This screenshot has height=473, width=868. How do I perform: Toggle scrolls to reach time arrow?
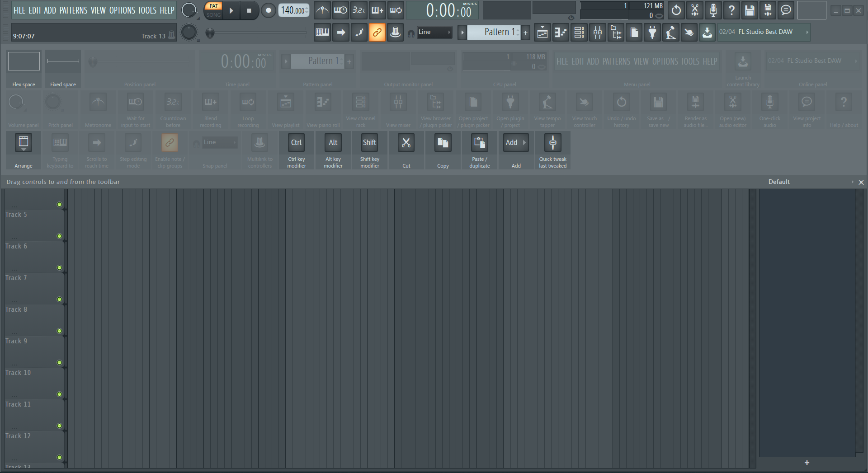341,32
